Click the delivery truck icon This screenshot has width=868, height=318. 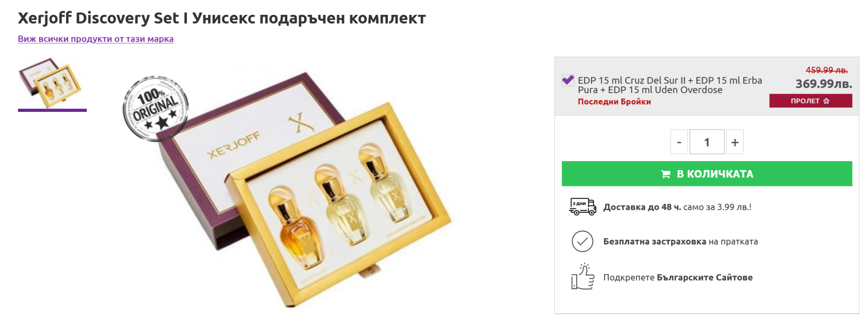tap(582, 207)
